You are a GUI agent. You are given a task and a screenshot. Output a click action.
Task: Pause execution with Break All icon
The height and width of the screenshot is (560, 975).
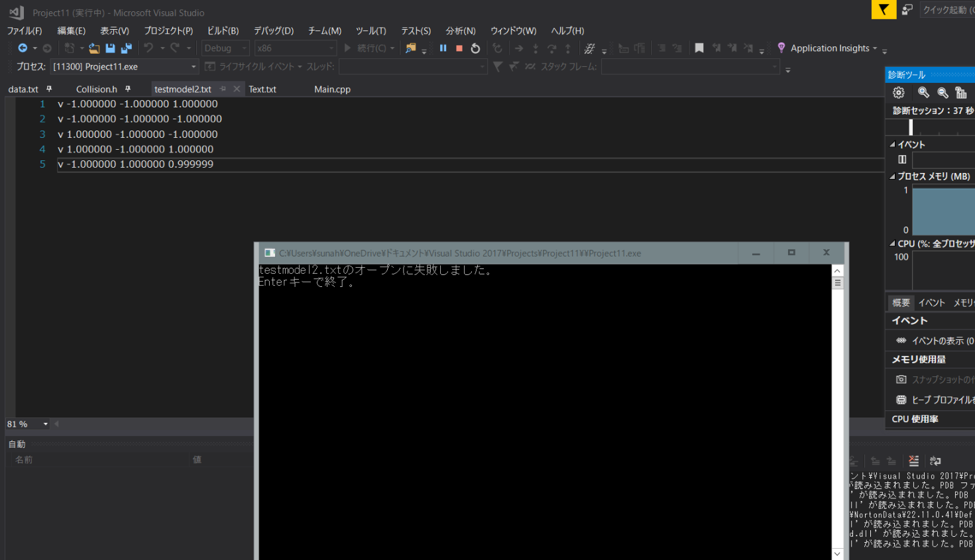point(443,48)
